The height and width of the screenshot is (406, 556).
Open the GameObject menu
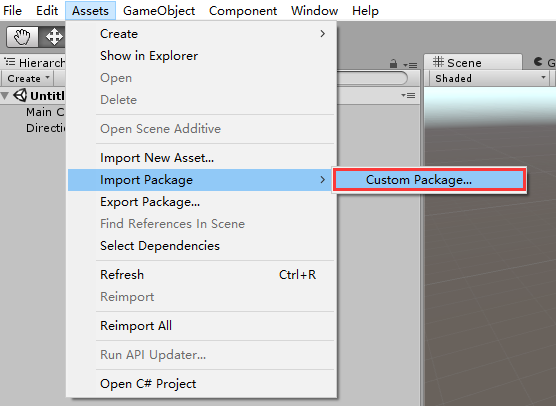[159, 11]
